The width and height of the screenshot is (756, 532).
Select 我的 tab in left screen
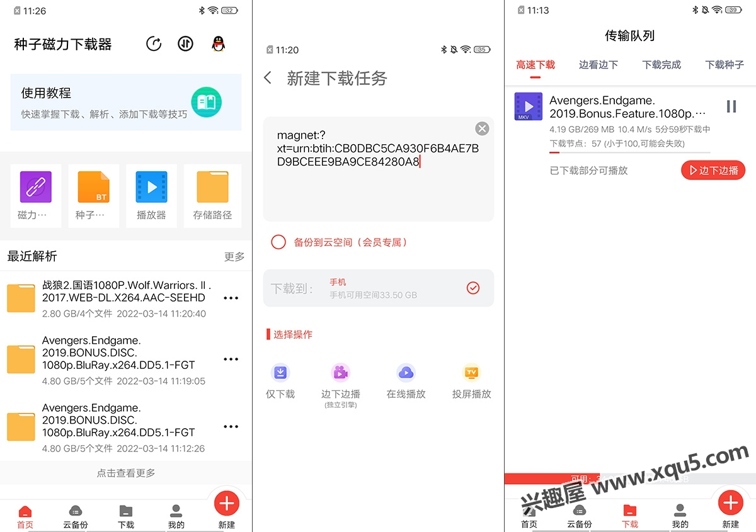coord(176,517)
